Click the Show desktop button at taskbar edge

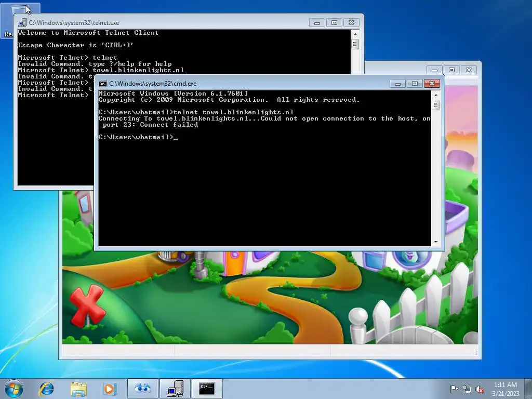[528, 389]
